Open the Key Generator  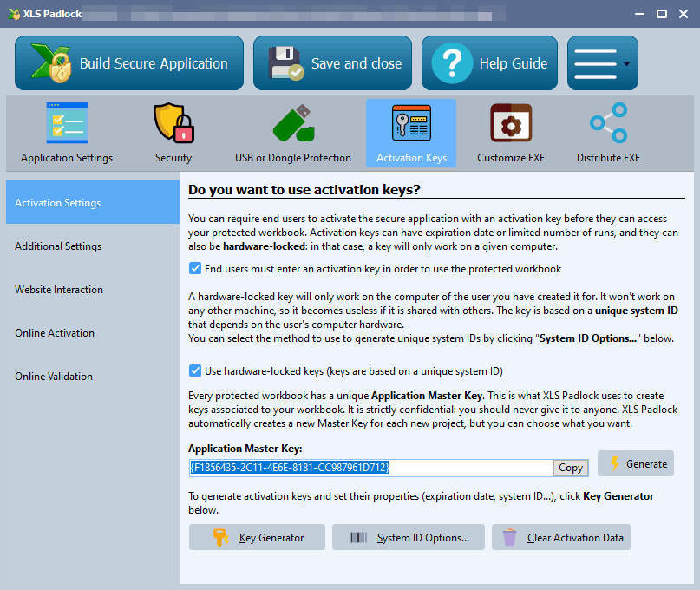point(257,538)
